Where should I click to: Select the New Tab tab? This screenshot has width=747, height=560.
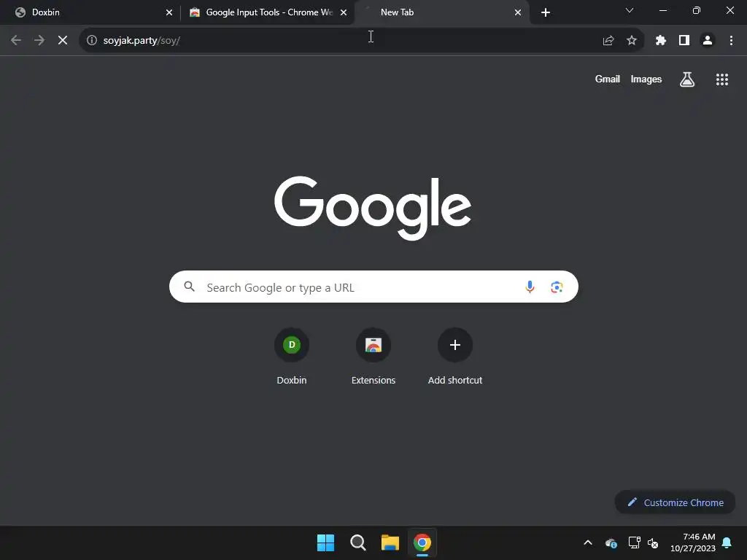click(441, 12)
